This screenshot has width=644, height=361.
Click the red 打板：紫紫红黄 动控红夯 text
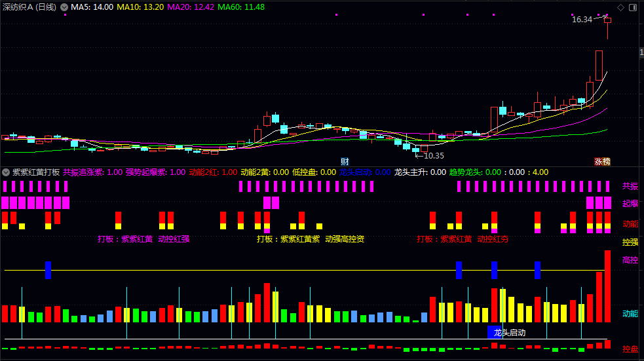[463, 239]
